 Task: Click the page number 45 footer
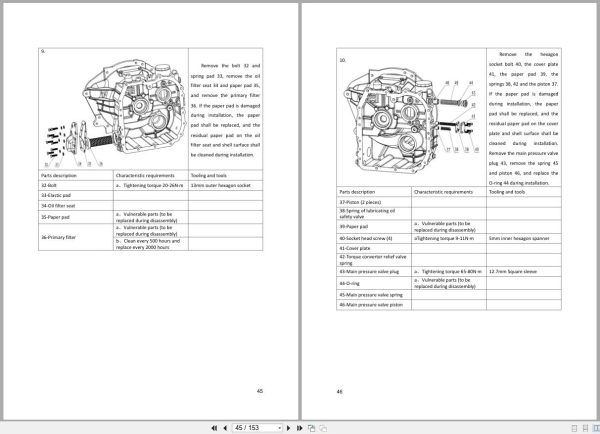[260, 391]
